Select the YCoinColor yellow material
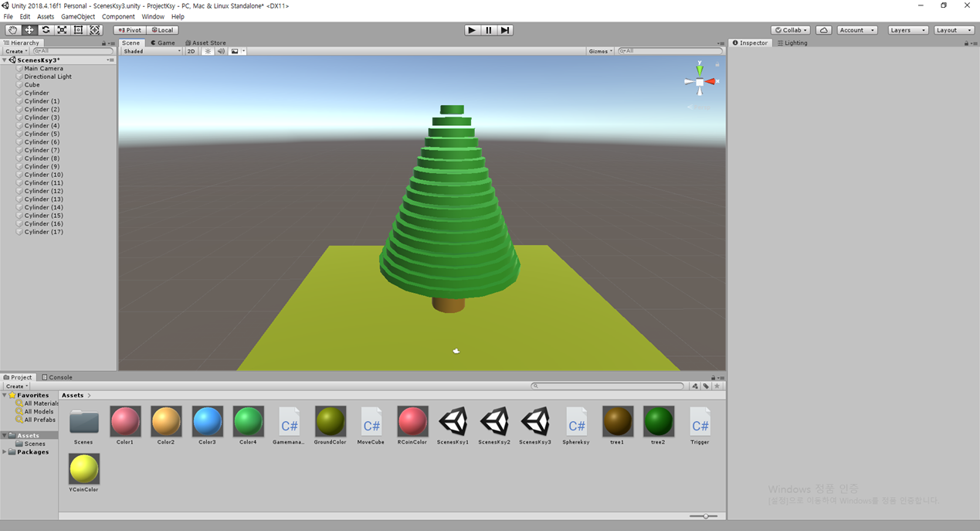Screen dimensions: 980x531 tap(83, 469)
